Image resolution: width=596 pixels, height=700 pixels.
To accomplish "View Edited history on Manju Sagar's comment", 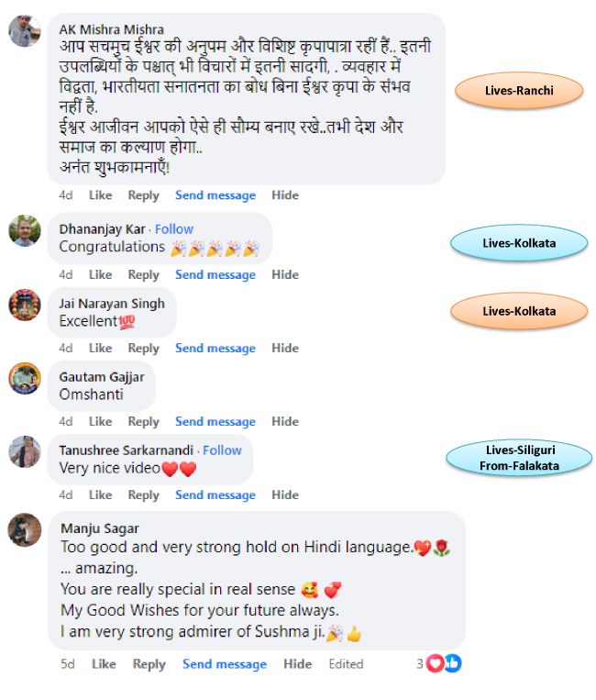I will (x=346, y=664).
